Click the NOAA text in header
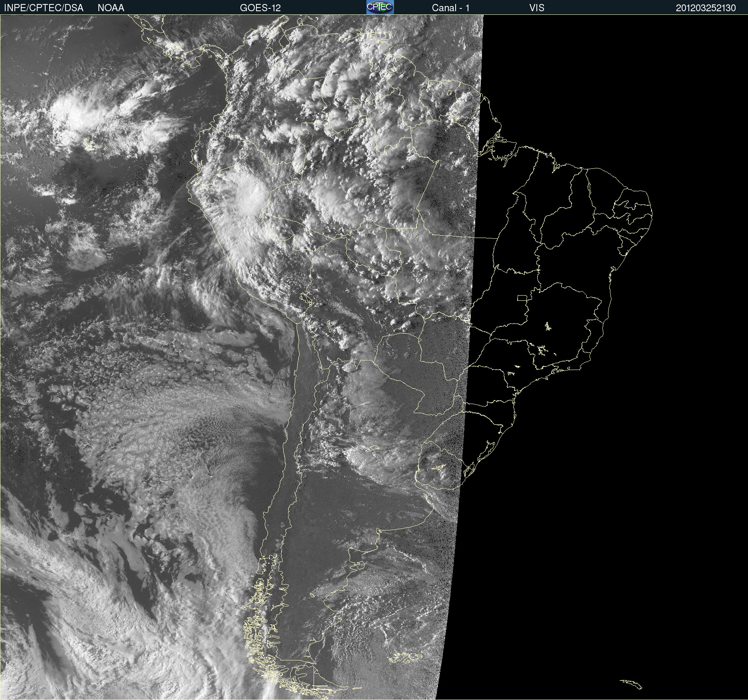This screenshot has width=748, height=700. coord(111,8)
